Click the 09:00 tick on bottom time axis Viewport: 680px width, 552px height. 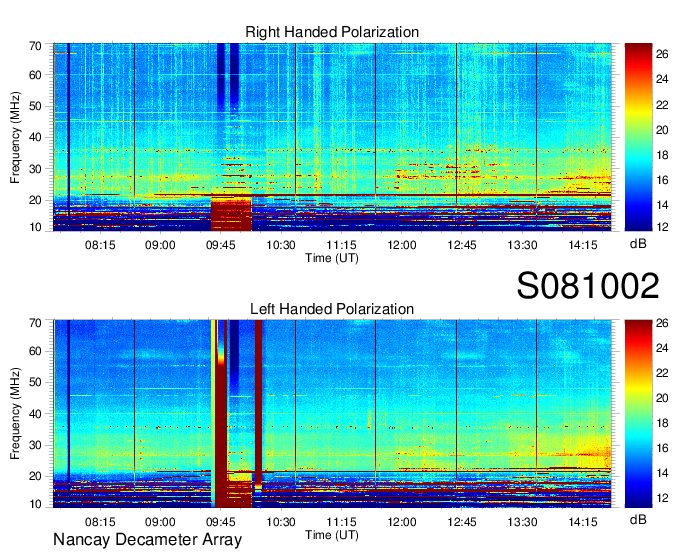tap(160, 522)
